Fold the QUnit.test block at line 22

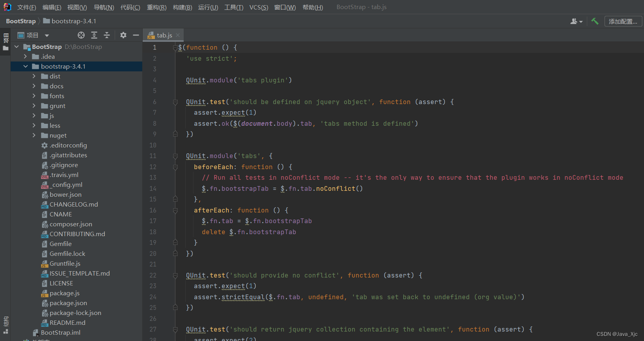coord(175,276)
